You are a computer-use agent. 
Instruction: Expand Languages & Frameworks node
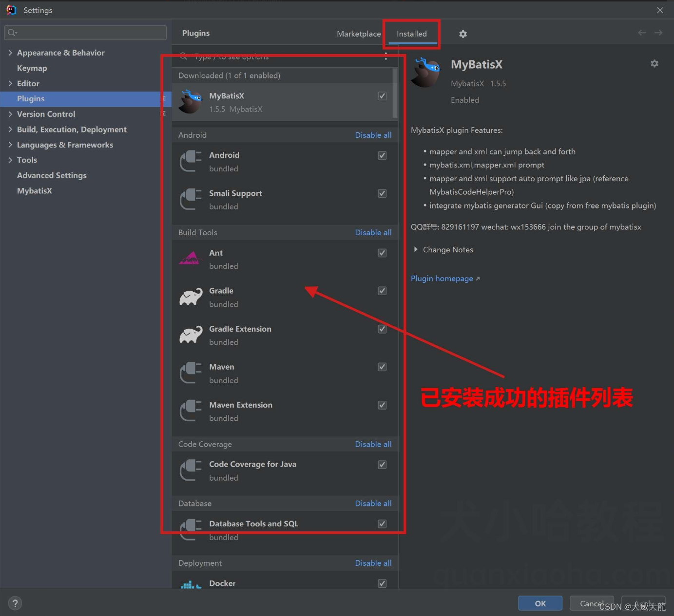click(10, 145)
